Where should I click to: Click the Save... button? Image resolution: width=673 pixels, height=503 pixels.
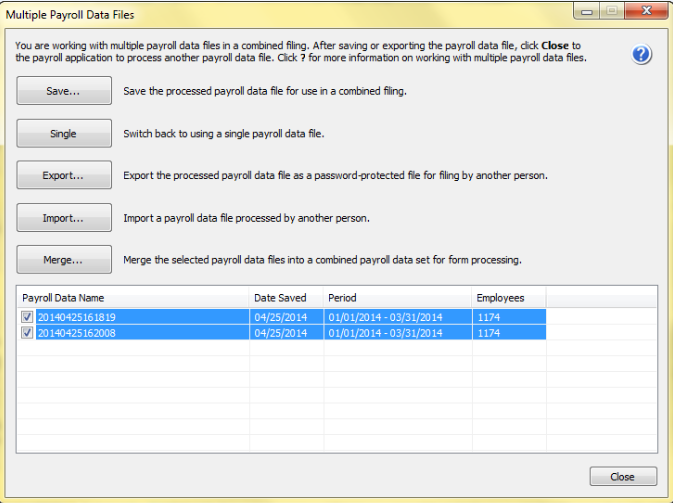[64, 91]
